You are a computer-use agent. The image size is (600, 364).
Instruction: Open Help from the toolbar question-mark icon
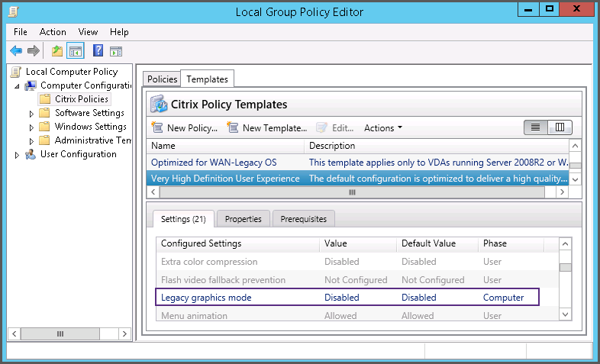click(98, 51)
